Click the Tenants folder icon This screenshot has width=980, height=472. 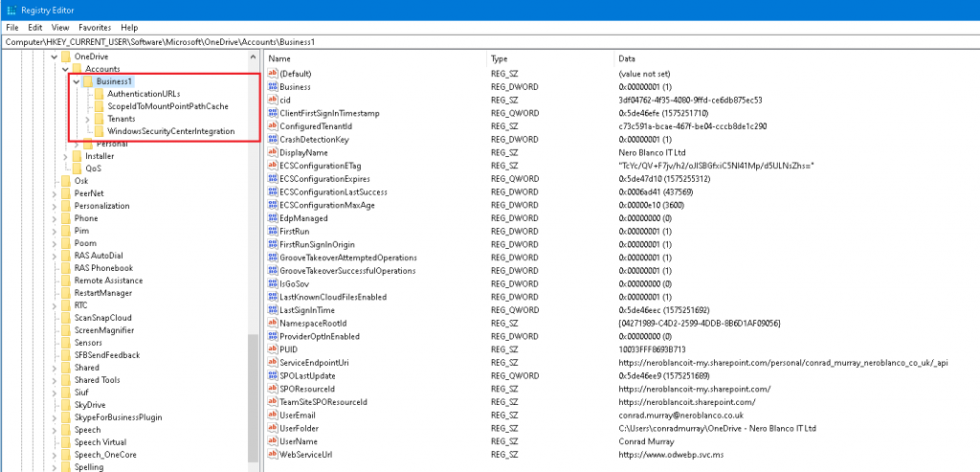[x=99, y=119]
